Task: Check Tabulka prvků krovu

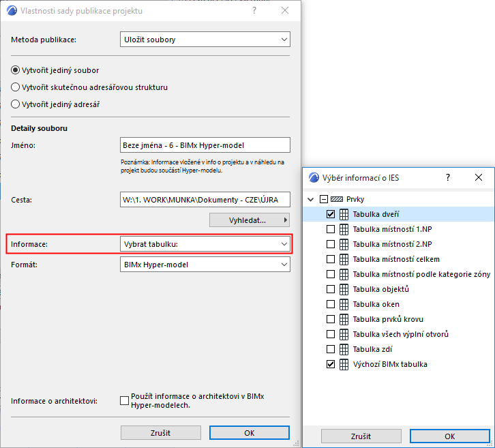Action: (331, 319)
